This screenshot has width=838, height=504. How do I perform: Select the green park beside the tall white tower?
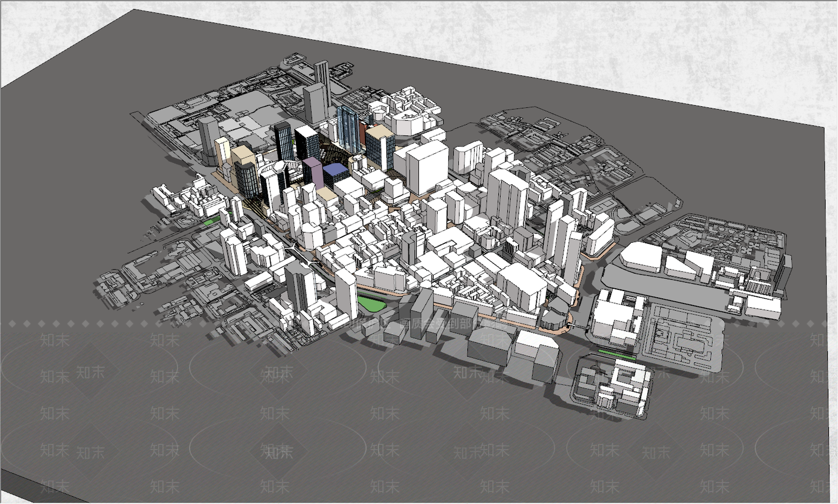pyautogui.click(x=371, y=304)
